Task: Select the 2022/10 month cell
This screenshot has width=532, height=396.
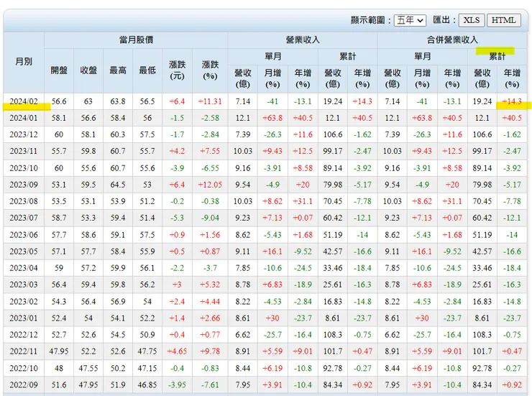Action: click(24, 369)
